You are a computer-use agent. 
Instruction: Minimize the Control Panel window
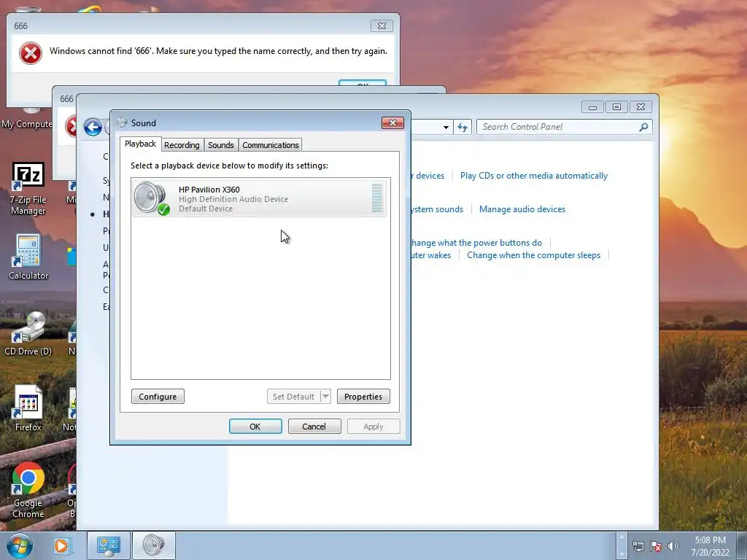[592, 106]
